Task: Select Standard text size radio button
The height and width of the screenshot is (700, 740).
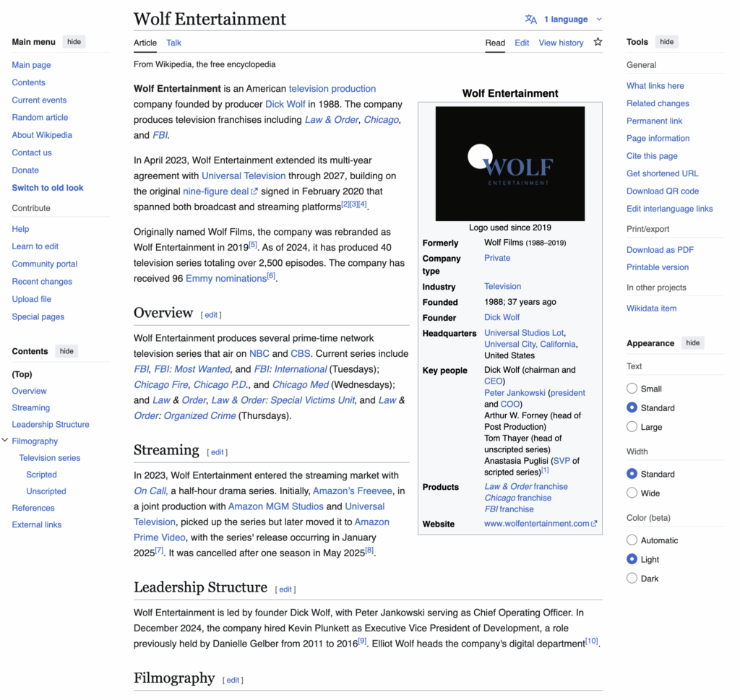Action: 632,407
